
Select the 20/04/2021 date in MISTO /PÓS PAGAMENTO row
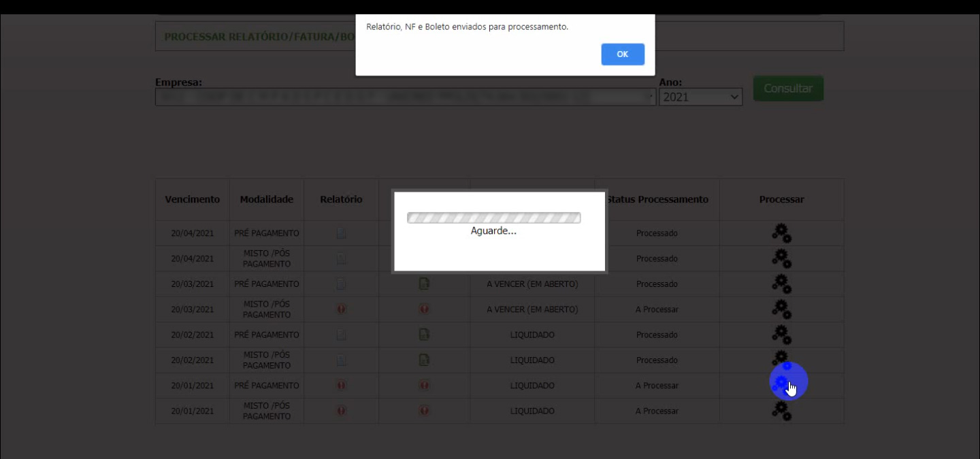click(193, 258)
